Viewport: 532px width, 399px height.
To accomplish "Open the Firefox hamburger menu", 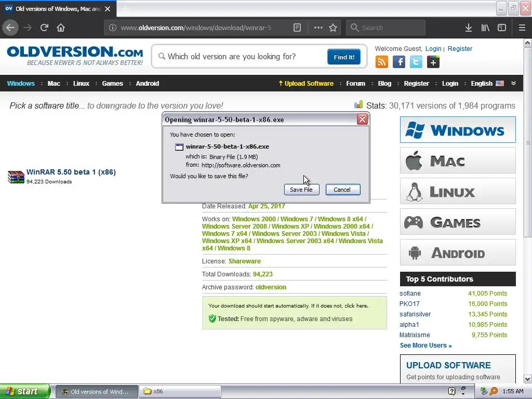I will click(522, 28).
